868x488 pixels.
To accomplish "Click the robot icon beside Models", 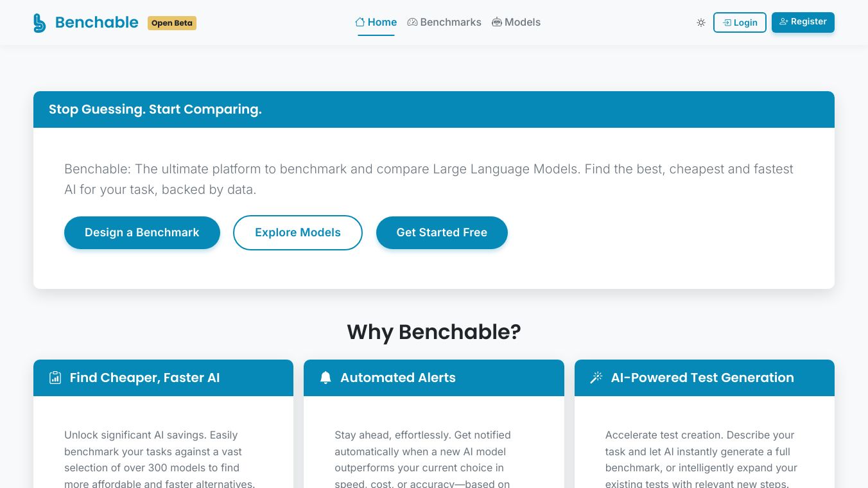I will pos(497,22).
